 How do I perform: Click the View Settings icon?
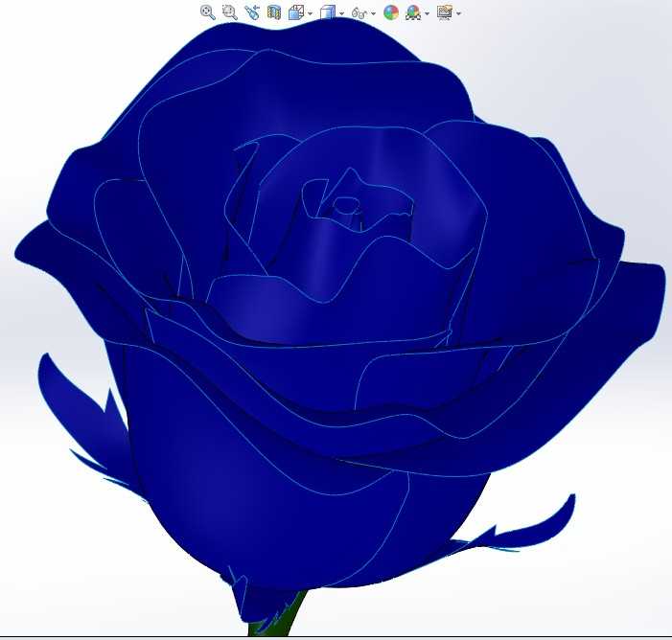point(445,12)
